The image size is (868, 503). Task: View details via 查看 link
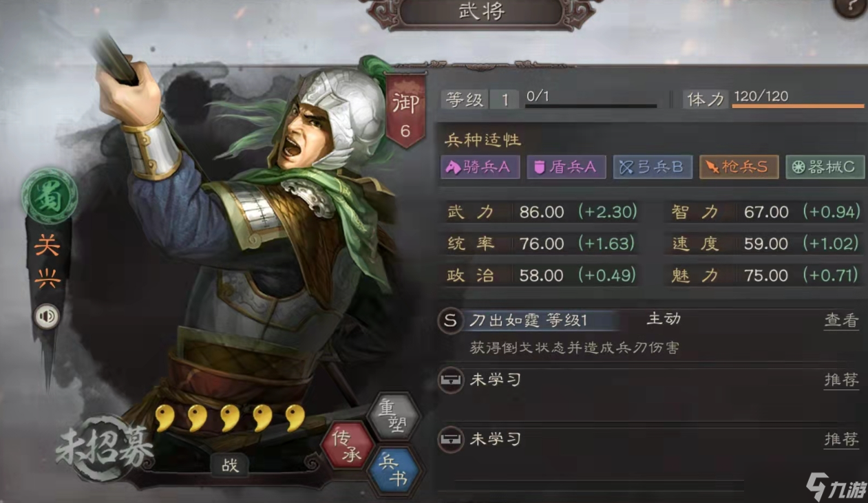[x=841, y=321]
